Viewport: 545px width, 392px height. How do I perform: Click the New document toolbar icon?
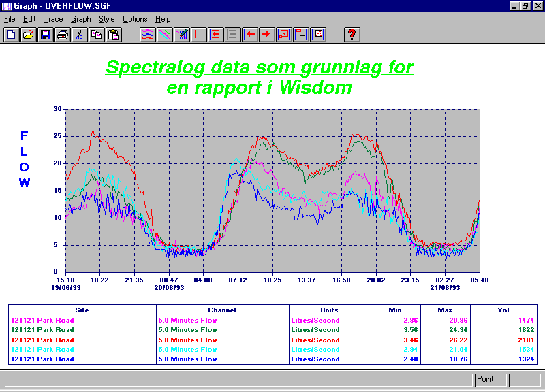[x=12, y=35]
